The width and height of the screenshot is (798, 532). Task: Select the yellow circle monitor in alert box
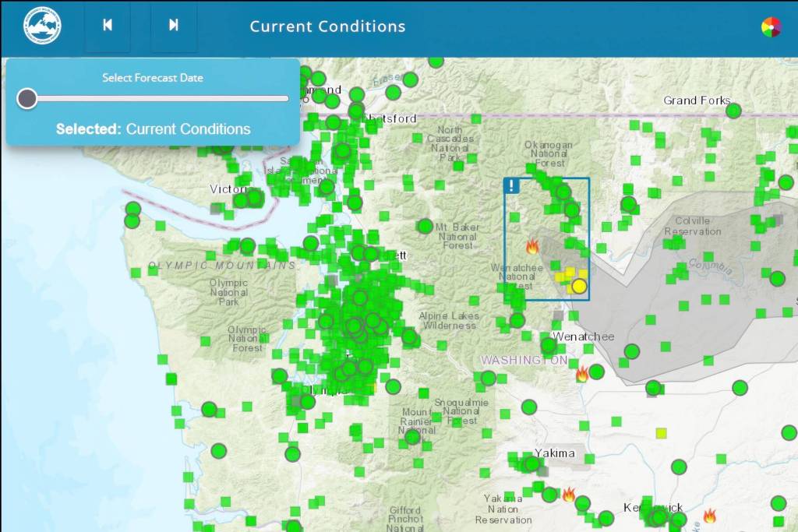(x=579, y=286)
